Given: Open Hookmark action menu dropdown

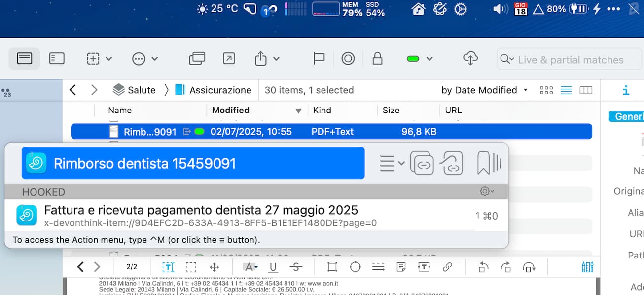Looking at the screenshot, I should 392,163.
